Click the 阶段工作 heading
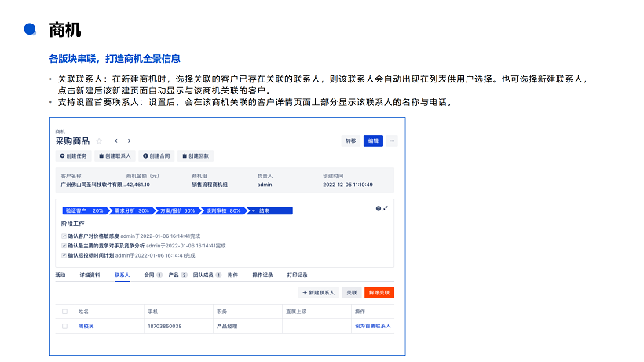 pos(73,224)
